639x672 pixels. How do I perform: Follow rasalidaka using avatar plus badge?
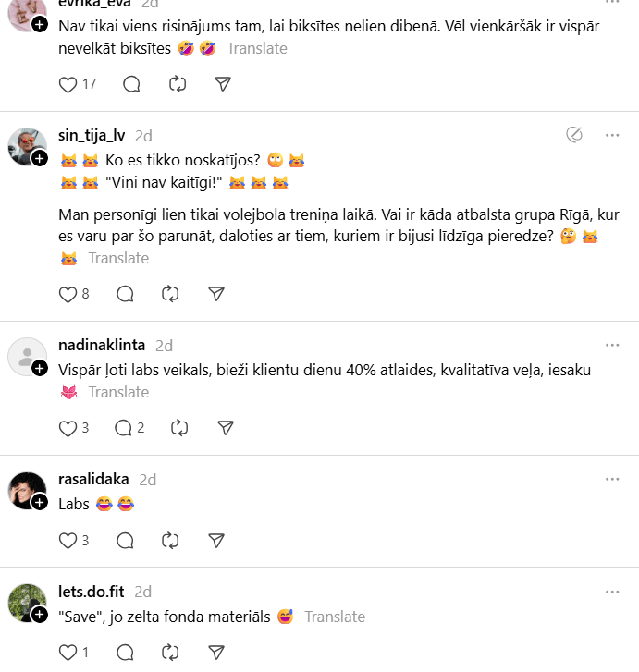click(x=40, y=502)
